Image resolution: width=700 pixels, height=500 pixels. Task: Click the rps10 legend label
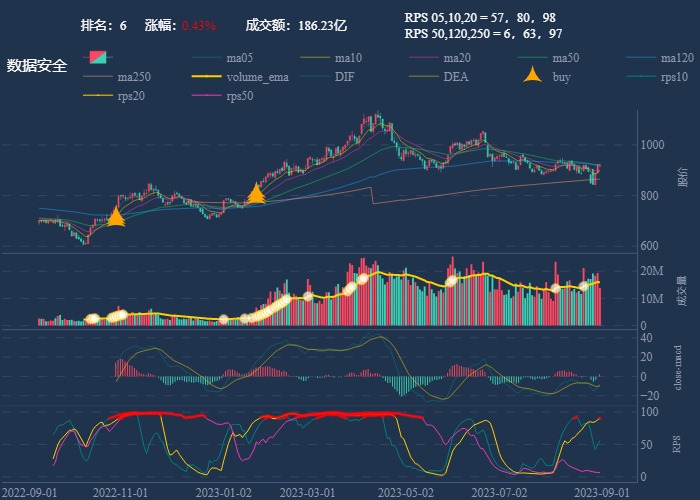pyautogui.click(x=675, y=76)
